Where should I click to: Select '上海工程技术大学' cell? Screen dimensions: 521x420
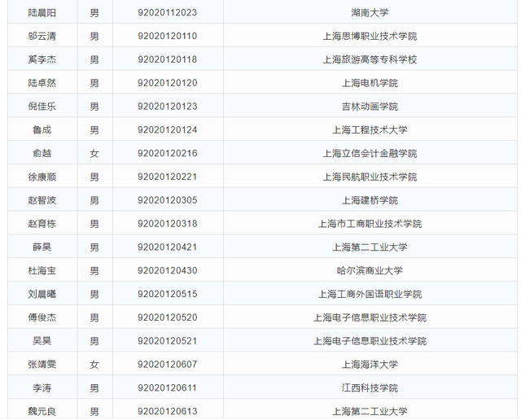tap(370, 129)
